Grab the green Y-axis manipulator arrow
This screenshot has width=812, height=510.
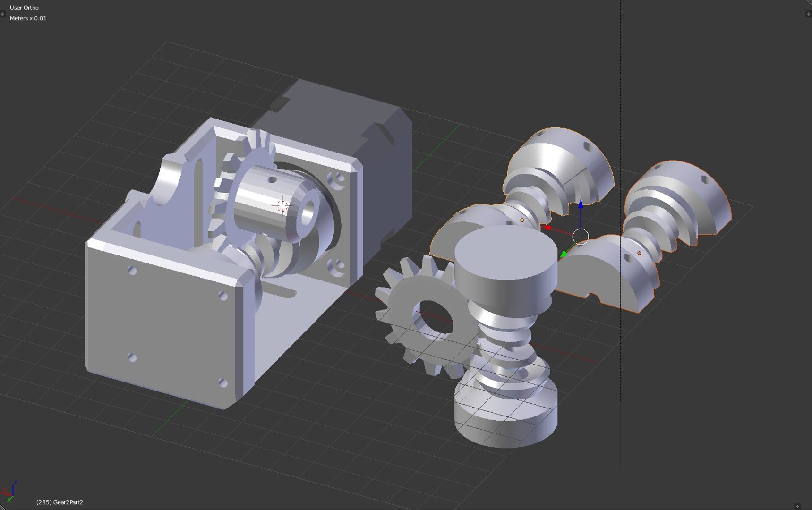tap(564, 255)
